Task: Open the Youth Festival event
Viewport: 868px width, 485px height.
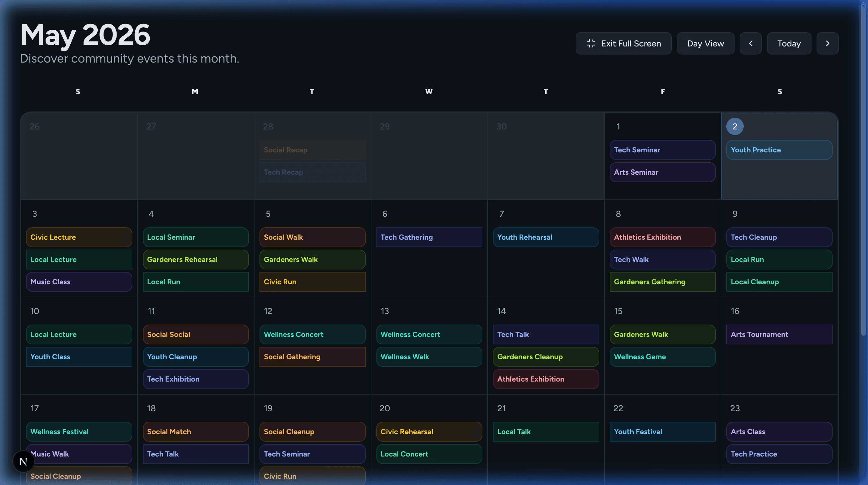Action: point(662,432)
